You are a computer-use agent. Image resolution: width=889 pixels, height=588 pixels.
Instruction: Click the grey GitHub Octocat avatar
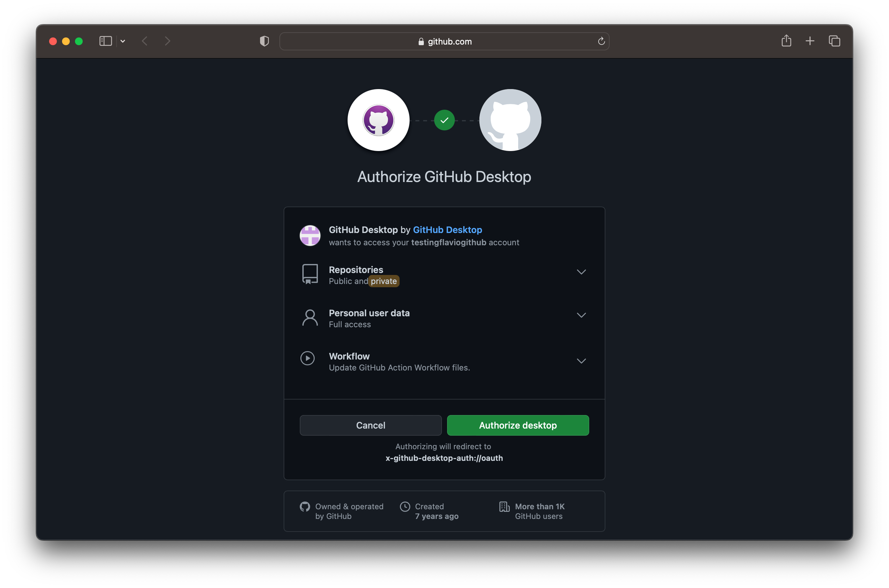tap(510, 120)
